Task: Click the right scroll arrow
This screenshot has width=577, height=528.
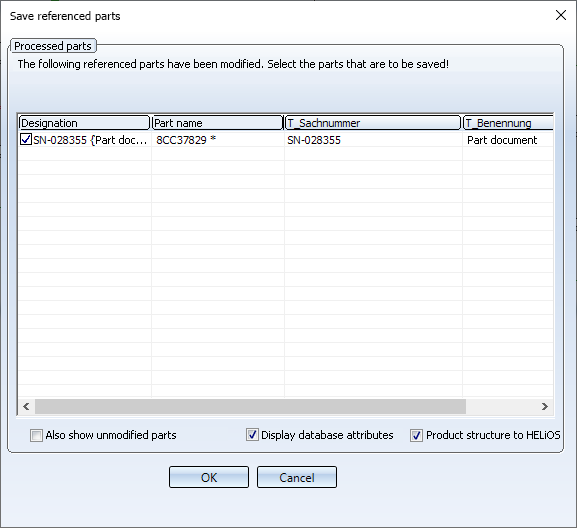Action: click(545, 407)
